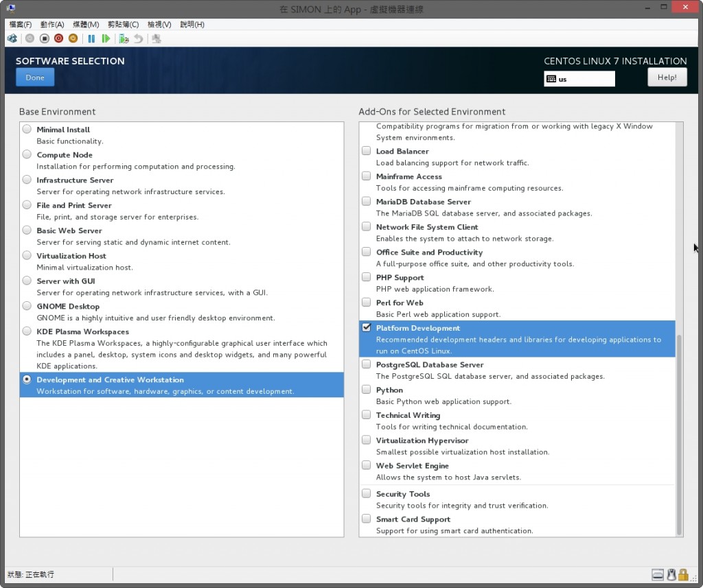Select Compute Node radio button

pyautogui.click(x=27, y=154)
